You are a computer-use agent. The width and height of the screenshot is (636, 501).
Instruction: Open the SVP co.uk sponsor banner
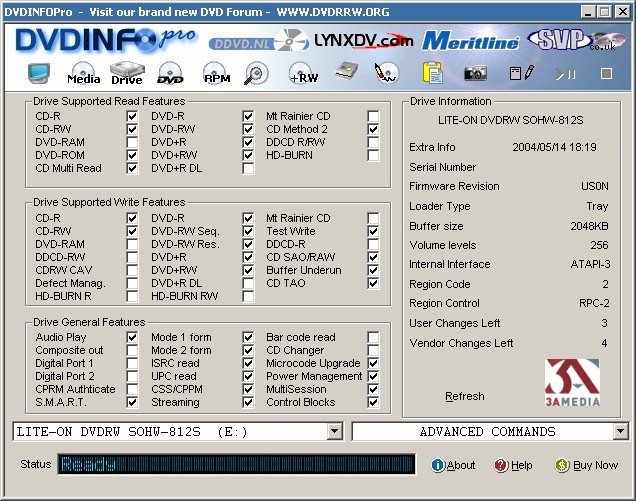[576, 40]
